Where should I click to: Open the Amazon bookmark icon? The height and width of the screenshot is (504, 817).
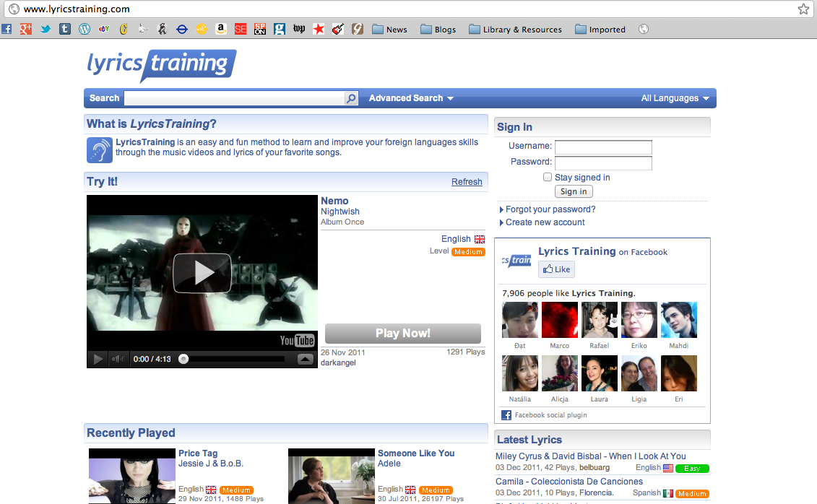[221, 29]
